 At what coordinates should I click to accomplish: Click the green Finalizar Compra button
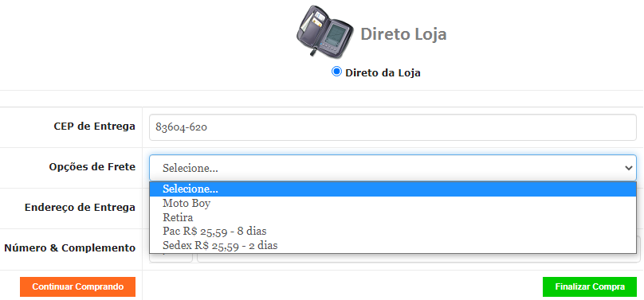click(x=590, y=287)
